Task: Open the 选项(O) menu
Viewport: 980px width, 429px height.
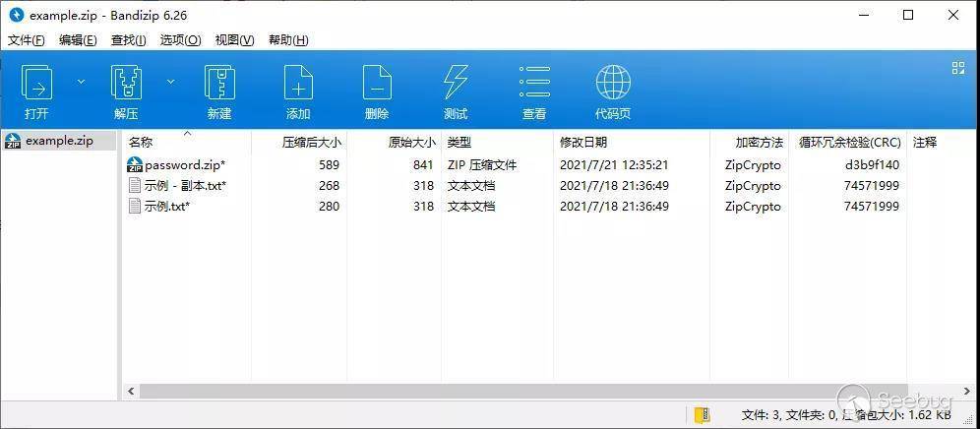Action: click(181, 40)
